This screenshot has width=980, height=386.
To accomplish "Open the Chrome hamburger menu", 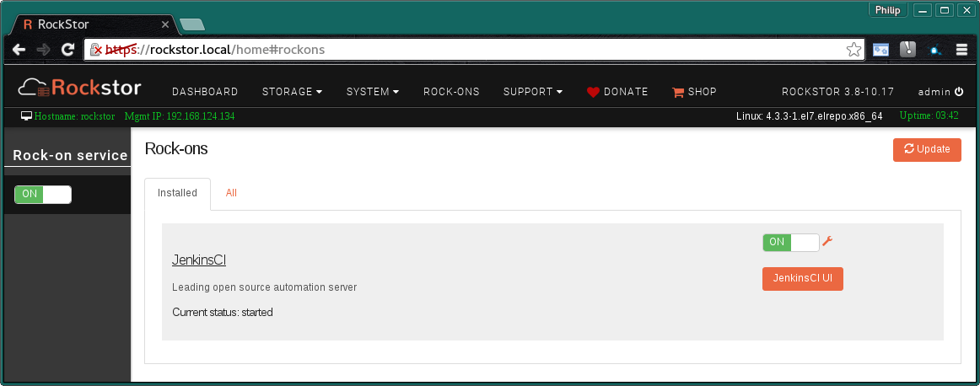I will [962, 50].
